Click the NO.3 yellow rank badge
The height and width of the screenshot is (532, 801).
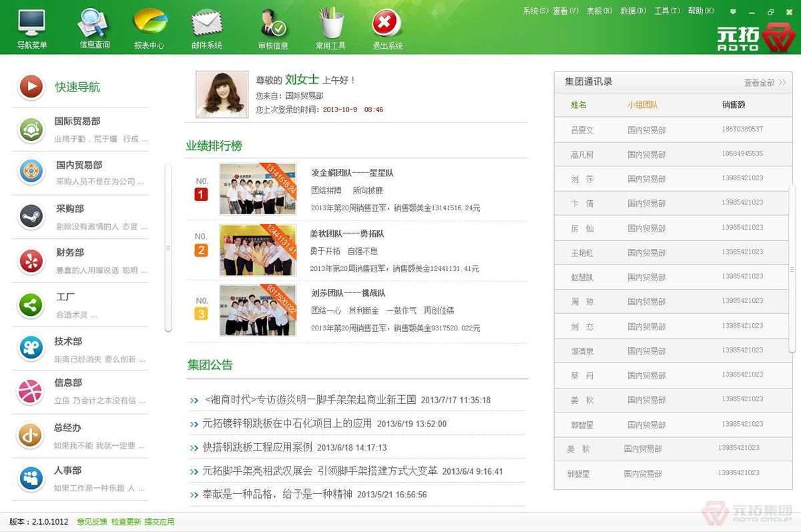[x=201, y=314]
